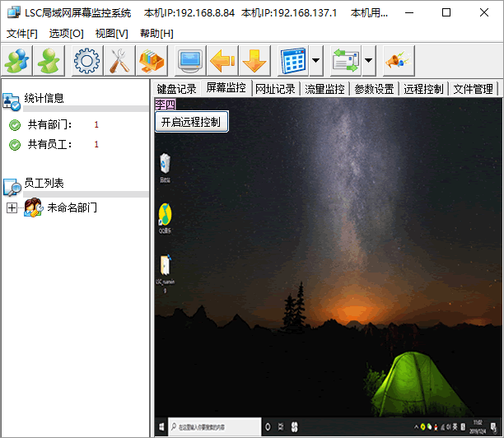Click the remote taskbar clock
The height and width of the screenshot is (438, 504).
(x=478, y=426)
